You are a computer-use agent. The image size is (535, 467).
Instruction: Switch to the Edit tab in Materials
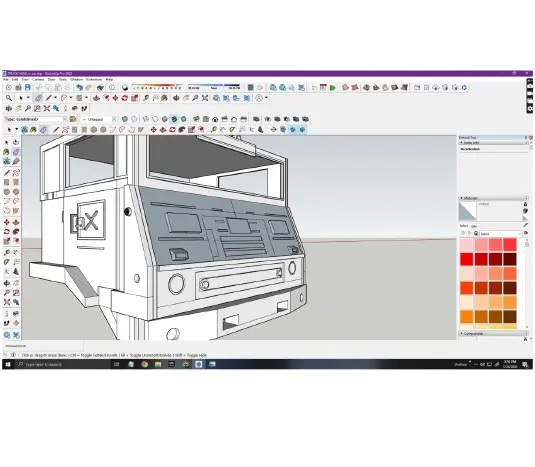pos(474,226)
